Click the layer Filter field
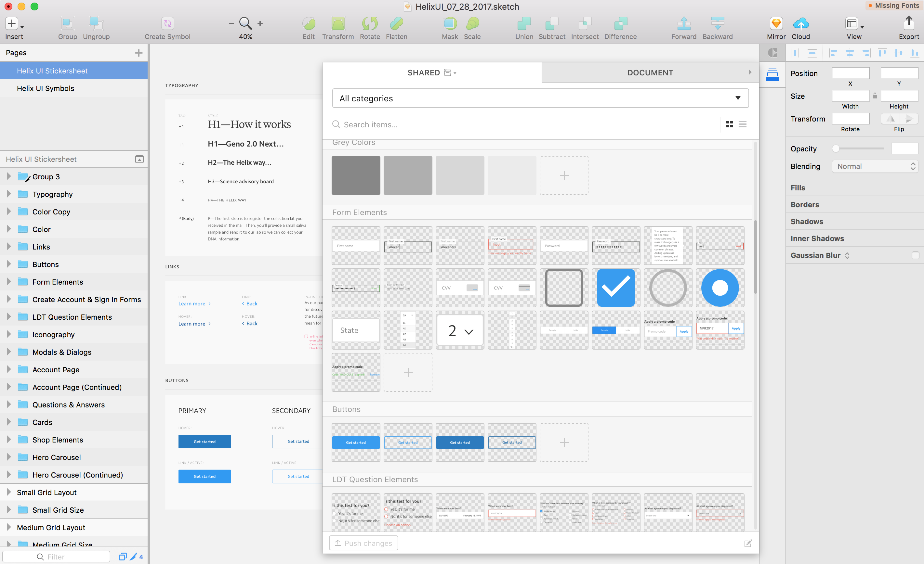This screenshot has width=924, height=564. [x=56, y=557]
